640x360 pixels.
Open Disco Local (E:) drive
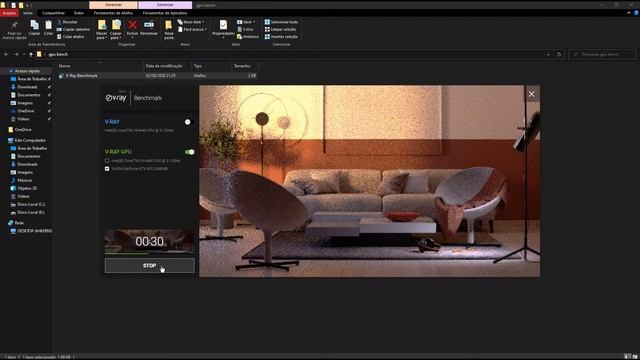pyautogui.click(x=28, y=212)
